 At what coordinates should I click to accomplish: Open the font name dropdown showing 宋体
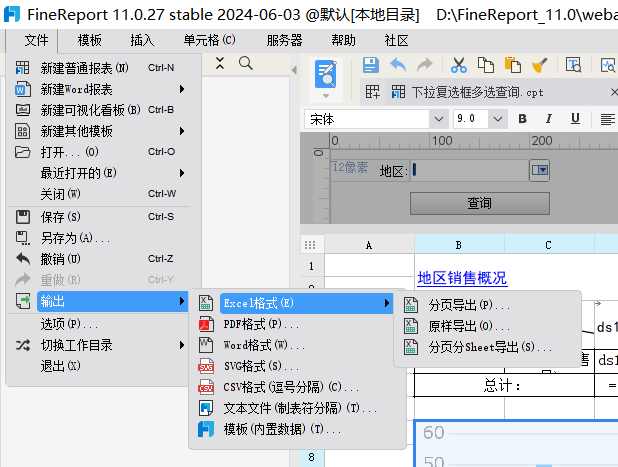(x=439, y=119)
